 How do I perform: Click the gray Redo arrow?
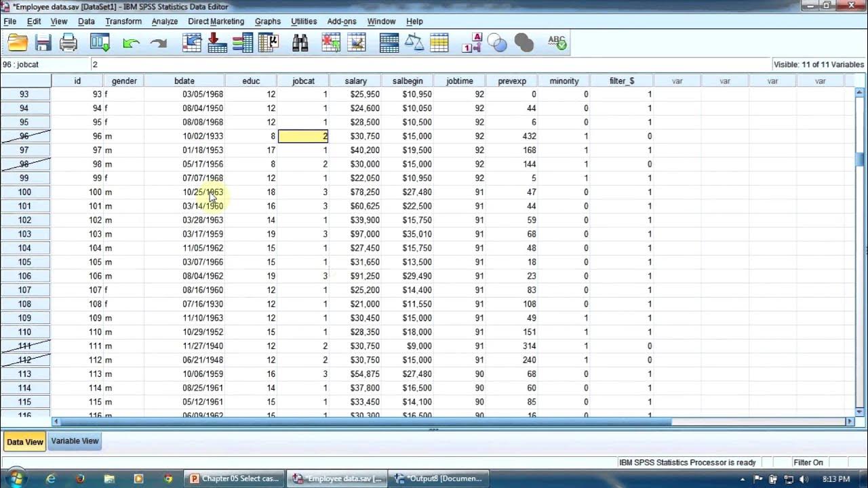coord(159,44)
